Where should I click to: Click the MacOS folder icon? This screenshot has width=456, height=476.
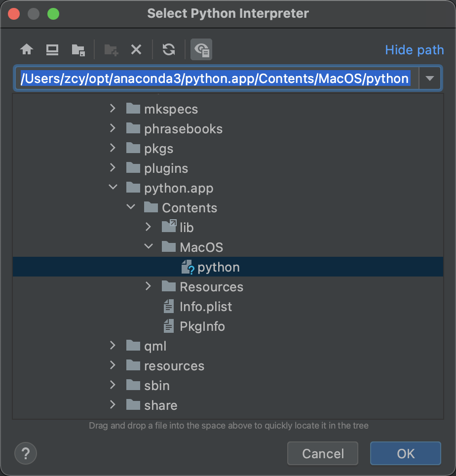click(x=169, y=246)
